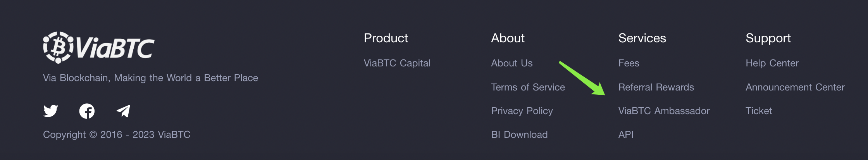Viewport: 868px width, 160px height.
Task: Click the ViaBTC logo
Action: pos(98,47)
